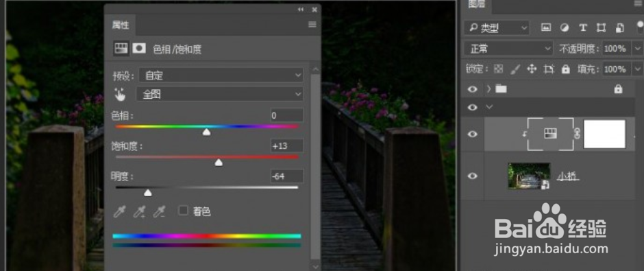Click the 填充 fill value field
This screenshot has height=271, width=644.
click(617, 69)
